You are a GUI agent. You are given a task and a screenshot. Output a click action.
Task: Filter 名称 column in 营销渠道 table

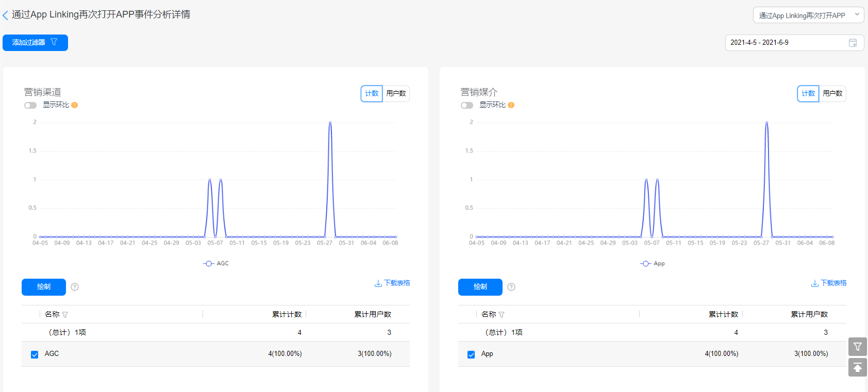tap(65, 315)
